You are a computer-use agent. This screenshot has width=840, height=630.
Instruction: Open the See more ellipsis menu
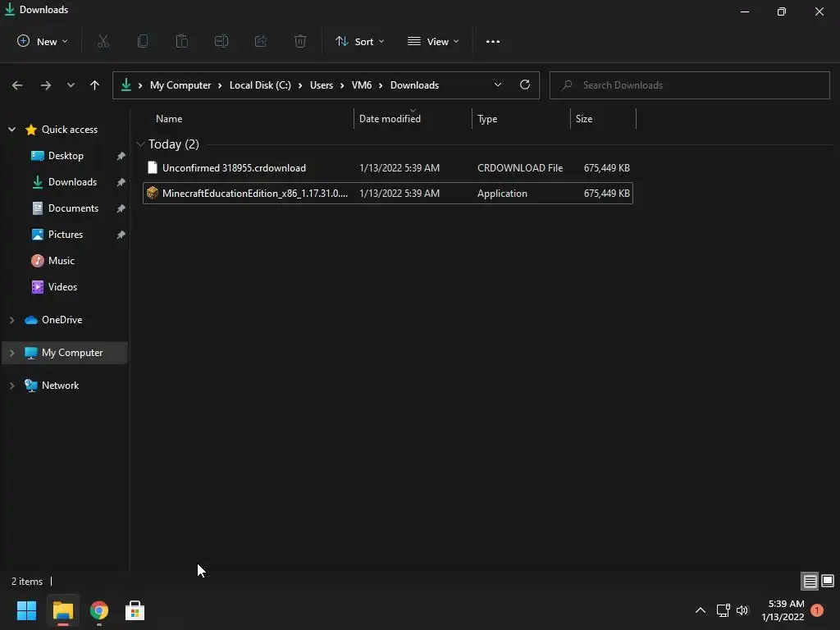tap(493, 41)
